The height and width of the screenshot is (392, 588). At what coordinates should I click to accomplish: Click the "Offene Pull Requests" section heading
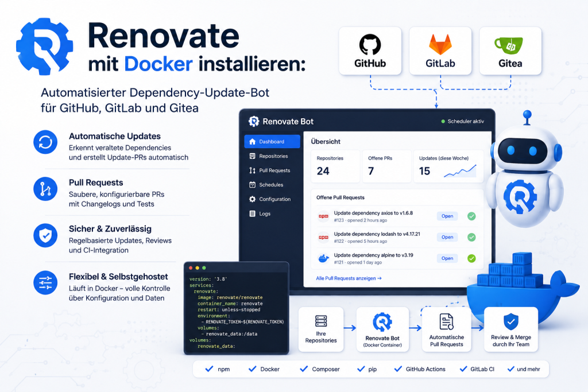340,197
